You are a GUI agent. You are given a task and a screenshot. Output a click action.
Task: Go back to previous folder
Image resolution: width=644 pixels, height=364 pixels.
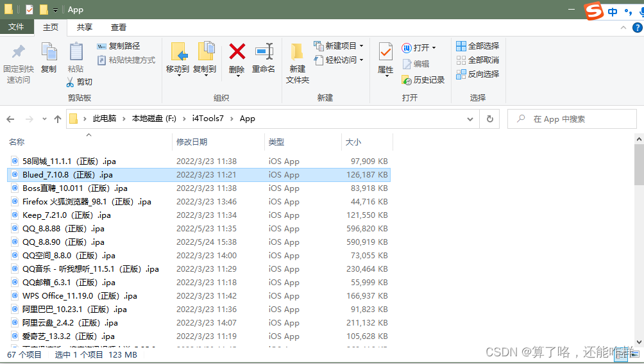coord(11,119)
